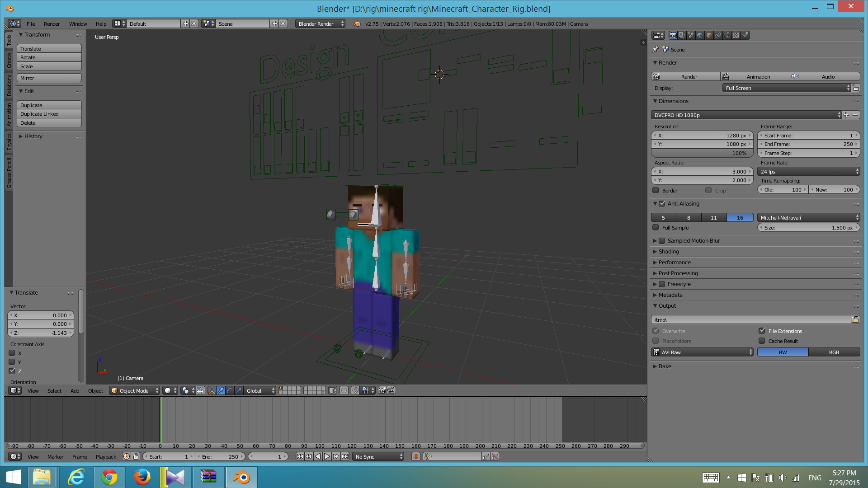This screenshot has height=488, width=868.
Task: Click the Mirror button
Action: tap(49, 78)
